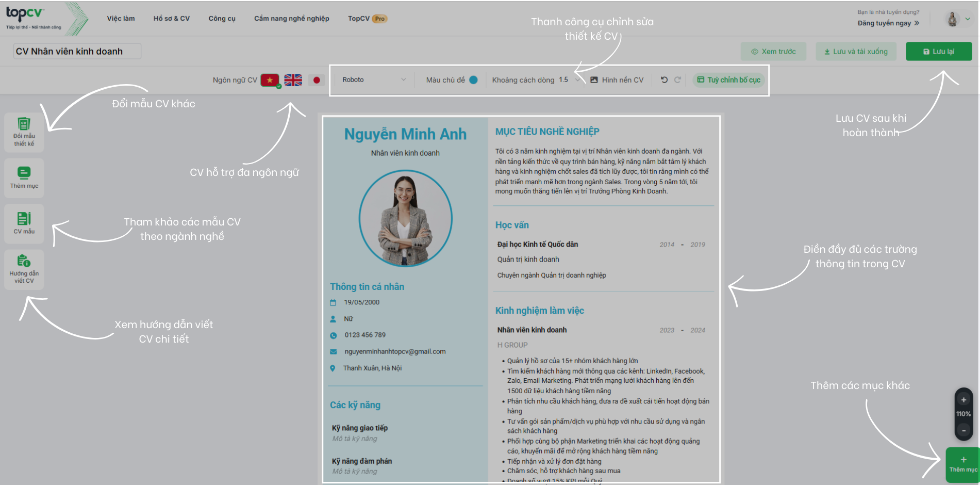Click the green Lưu lại save button

(x=939, y=52)
